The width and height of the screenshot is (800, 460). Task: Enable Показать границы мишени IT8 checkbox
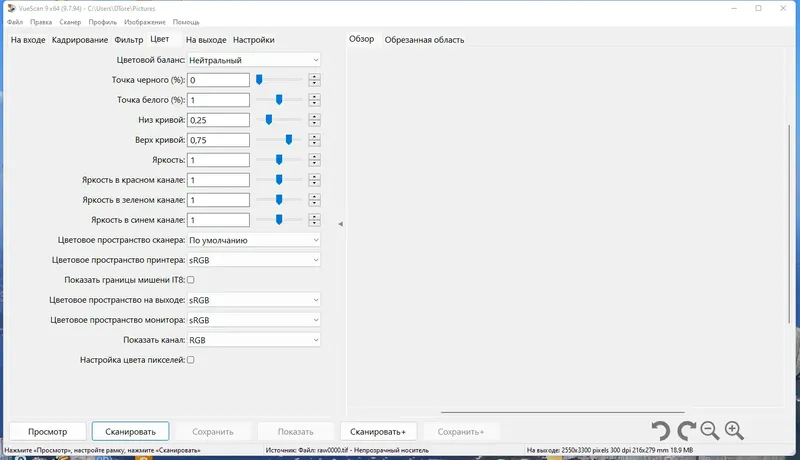pyautogui.click(x=191, y=279)
